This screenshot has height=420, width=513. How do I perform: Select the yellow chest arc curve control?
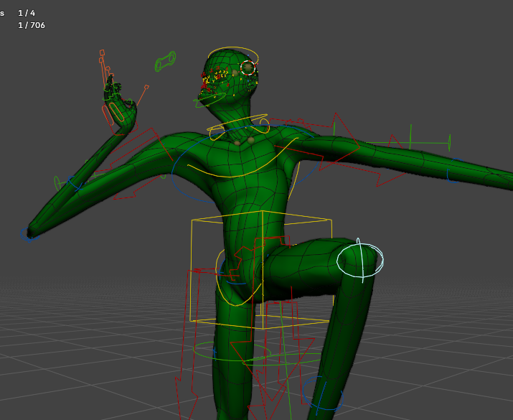click(242, 159)
